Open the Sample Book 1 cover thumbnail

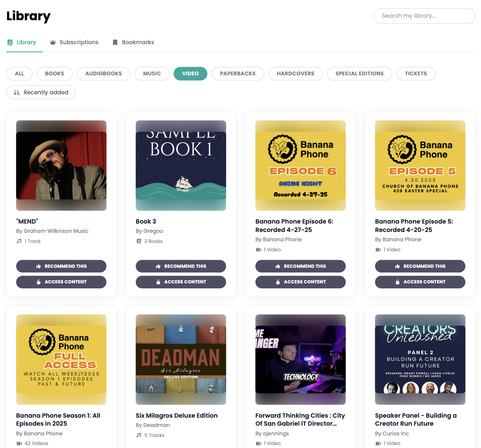(x=181, y=165)
